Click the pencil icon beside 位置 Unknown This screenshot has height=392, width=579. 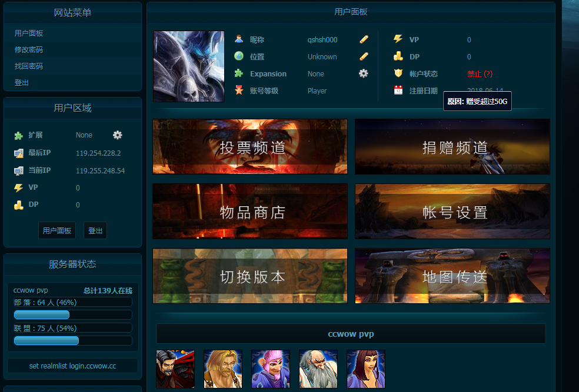364,56
